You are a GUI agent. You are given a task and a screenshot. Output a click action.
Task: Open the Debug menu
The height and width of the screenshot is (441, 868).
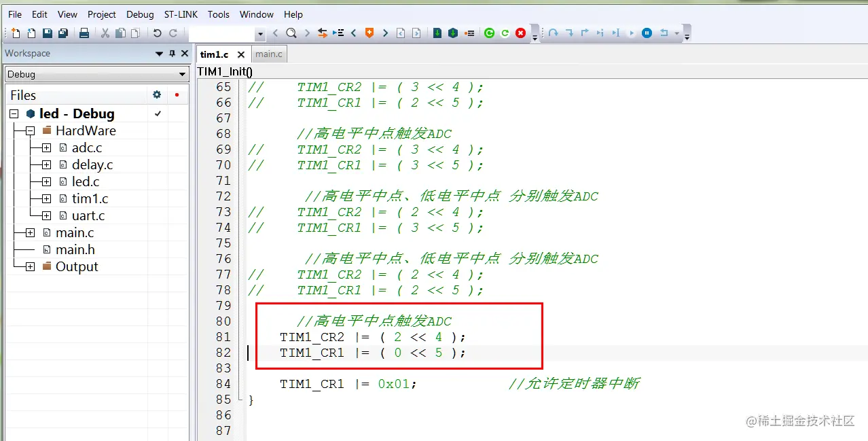click(x=140, y=14)
